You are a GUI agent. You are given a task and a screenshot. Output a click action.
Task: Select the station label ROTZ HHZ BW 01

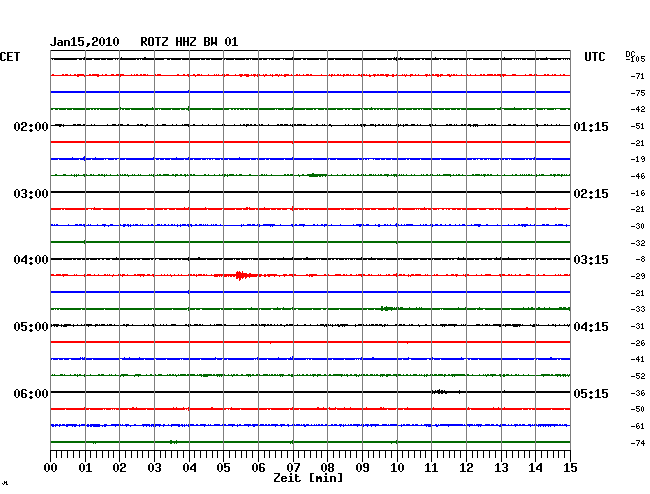click(189, 42)
